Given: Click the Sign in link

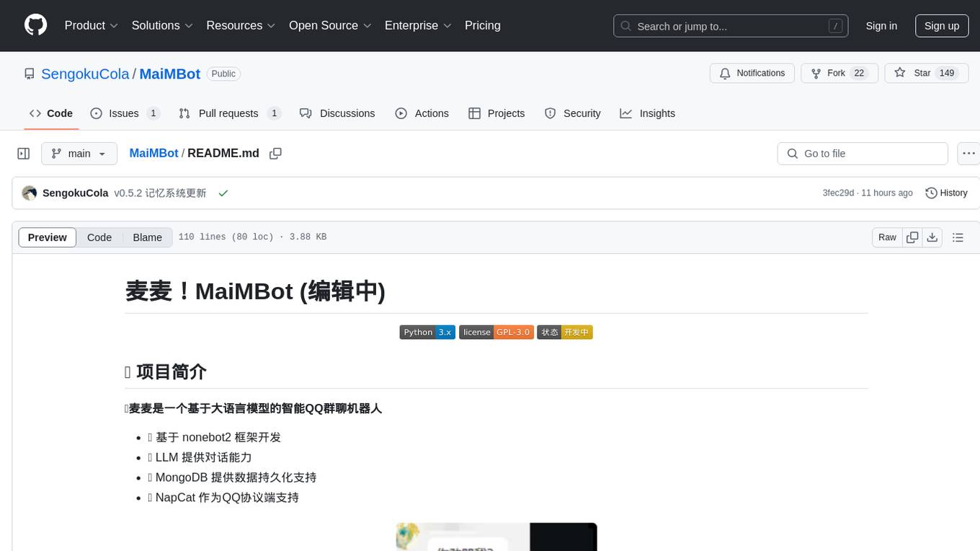Looking at the screenshot, I should coord(881,26).
